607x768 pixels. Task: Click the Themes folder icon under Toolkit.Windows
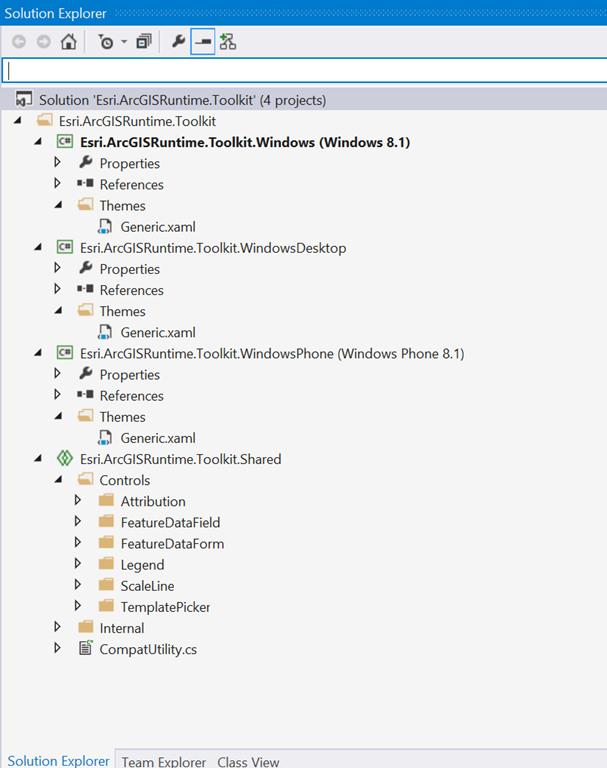coord(85,205)
